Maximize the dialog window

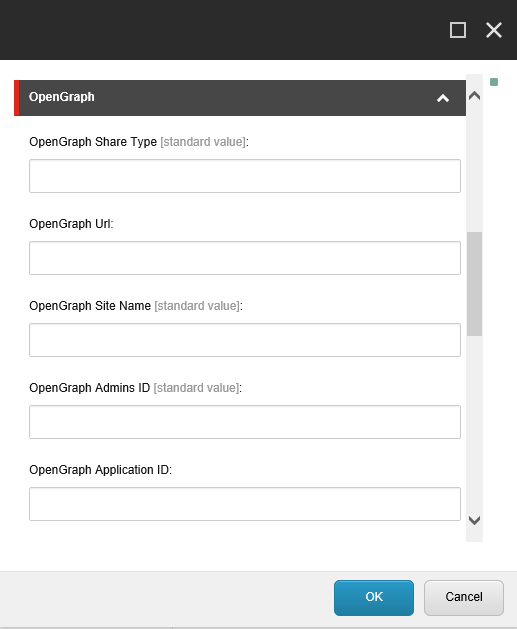[458, 30]
